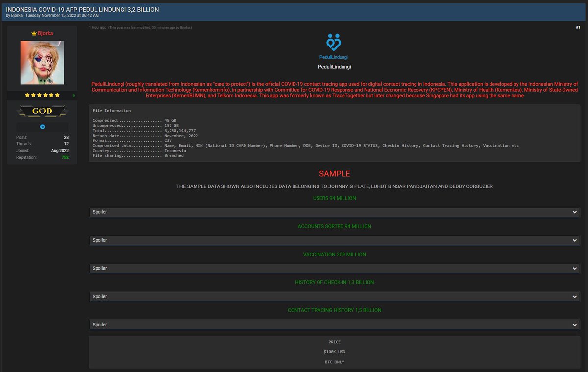
Task: Click the 'USERS 94 MILLION' label
Action: click(x=334, y=198)
